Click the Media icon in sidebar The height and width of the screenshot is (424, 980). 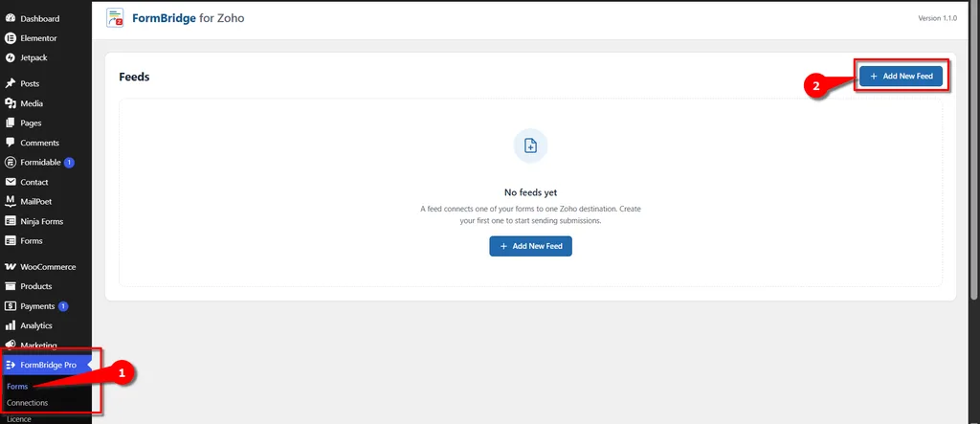point(10,103)
